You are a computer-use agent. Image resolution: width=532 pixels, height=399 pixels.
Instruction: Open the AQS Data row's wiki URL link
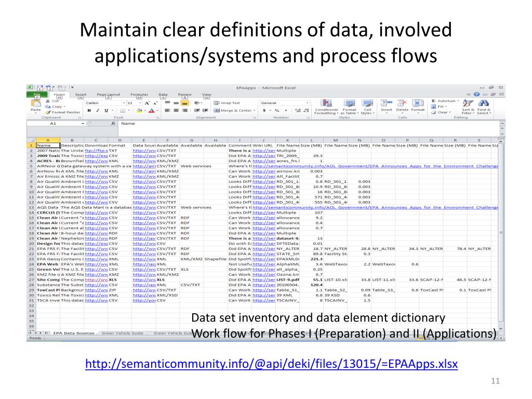(x=375, y=207)
